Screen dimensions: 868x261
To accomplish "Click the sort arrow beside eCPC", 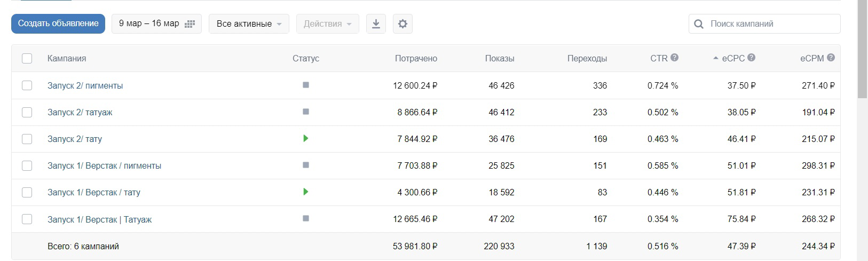I will pos(716,58).
